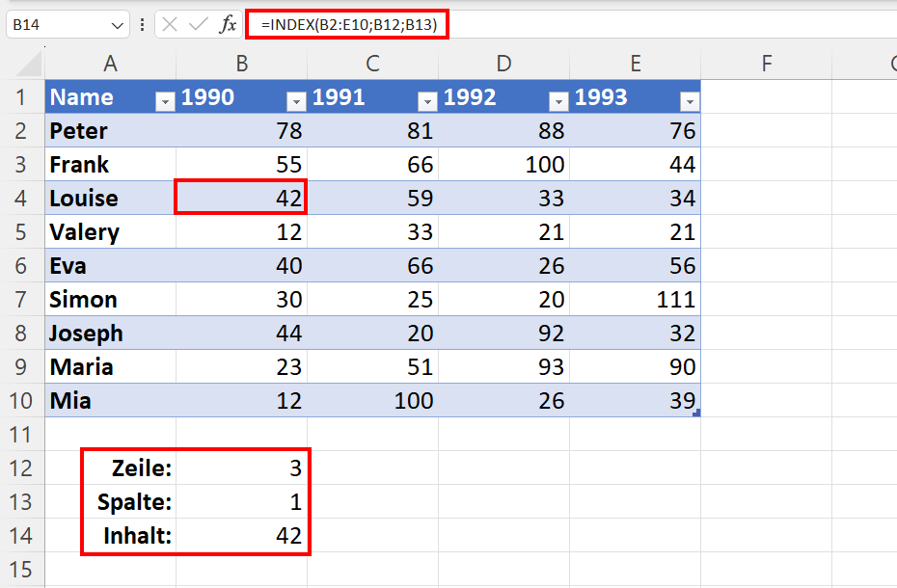The height and width of the screenshot is (588, 897).
Task: Select column D header
Action: [503, 64]
